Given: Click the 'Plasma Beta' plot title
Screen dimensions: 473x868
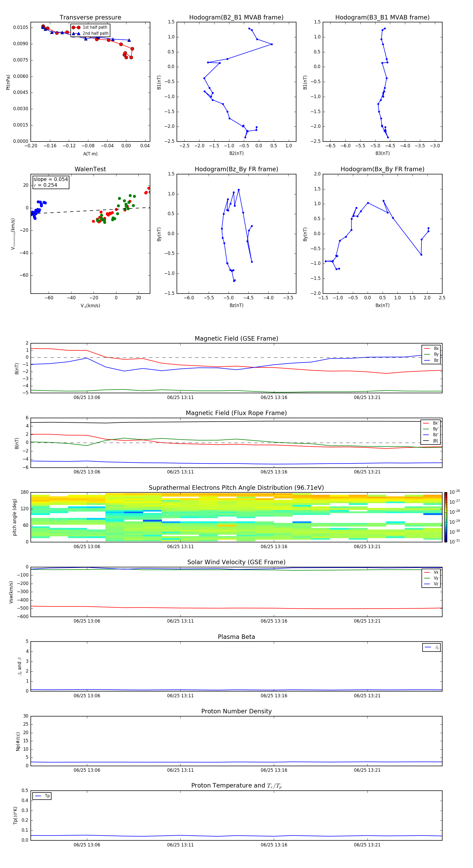Looking at the screenshot, I should point(236,637).
